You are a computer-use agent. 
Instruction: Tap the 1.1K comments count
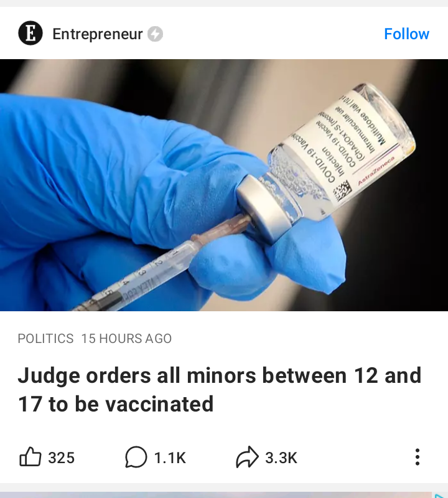tap(170, 458)
